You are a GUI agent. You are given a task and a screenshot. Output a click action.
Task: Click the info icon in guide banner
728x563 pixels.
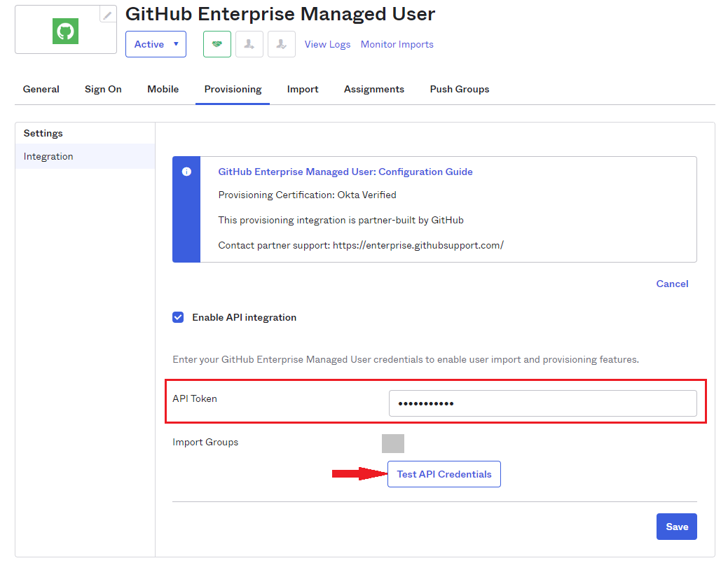coord(186,172)
